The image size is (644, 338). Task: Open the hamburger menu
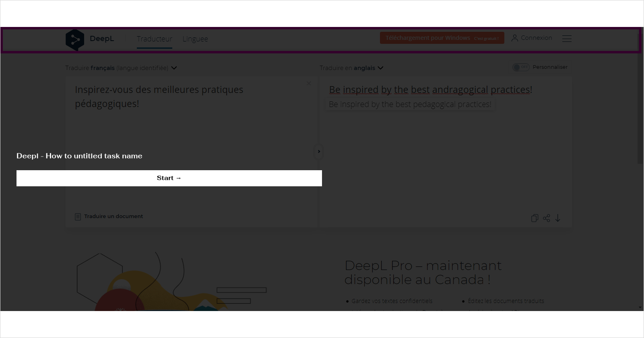tap(567, 39)
